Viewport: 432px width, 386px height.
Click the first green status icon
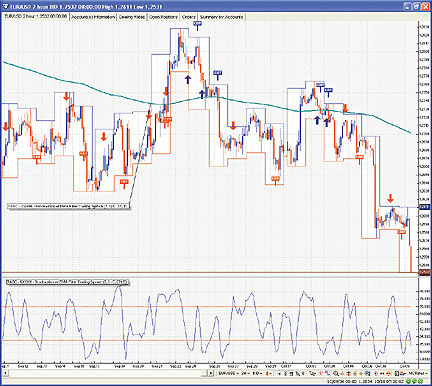point(408,381)
